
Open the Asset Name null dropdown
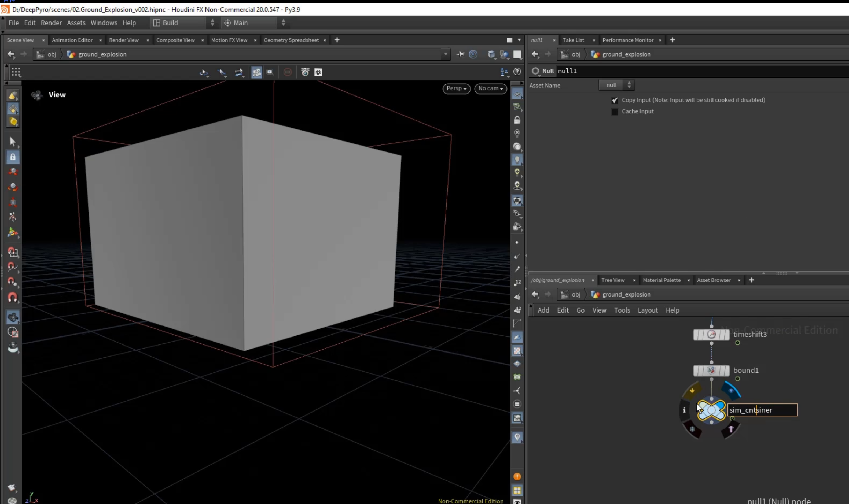point(616,85)
